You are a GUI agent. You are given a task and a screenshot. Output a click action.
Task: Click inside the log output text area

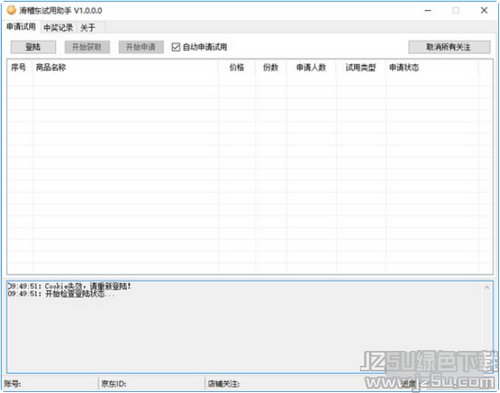(245, 327)
